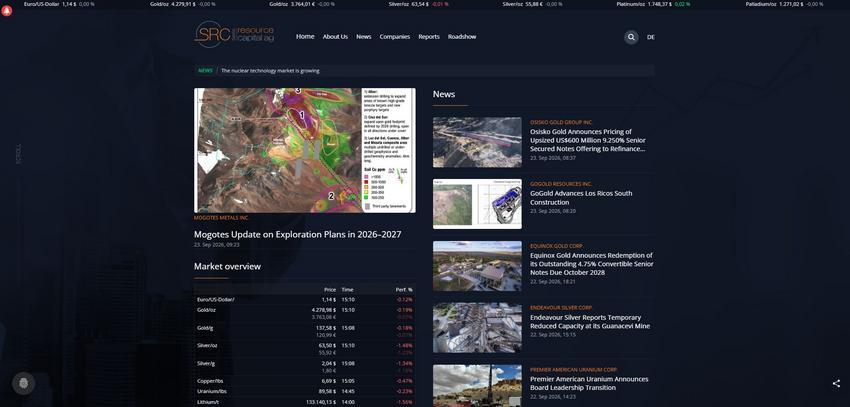Select the Euro/US-Dollar row in market table
The height and width of the screenshot is (407, 850).
tap(305, 299)
